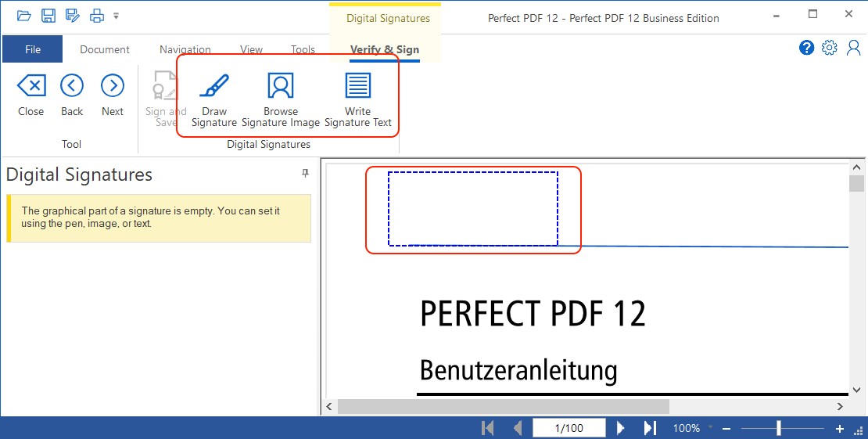Switch to the Document tab
Screen dimensions: 868x439
pos(105,49)
